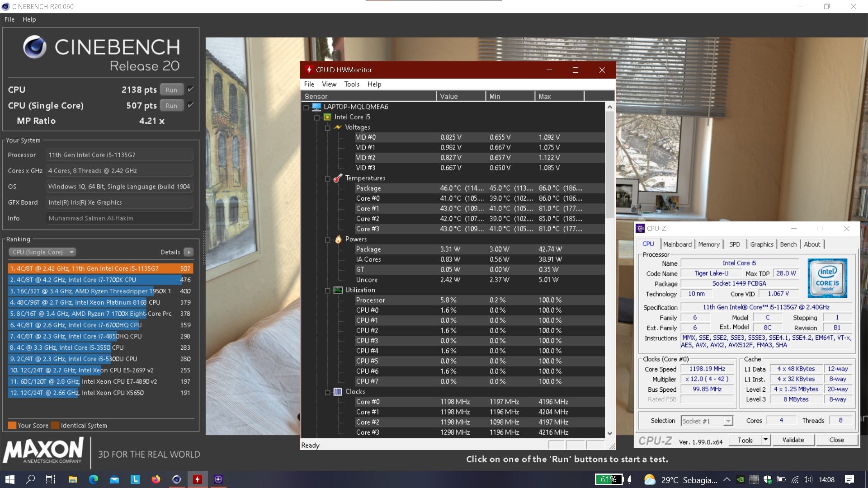Open the Windows Start menu

[x=10, y=479]
